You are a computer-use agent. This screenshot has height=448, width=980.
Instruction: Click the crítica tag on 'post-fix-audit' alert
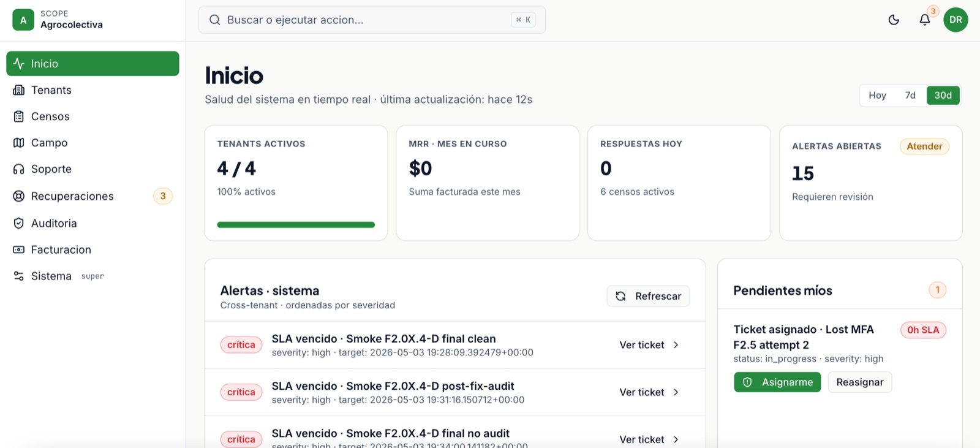tap(241, 392)
